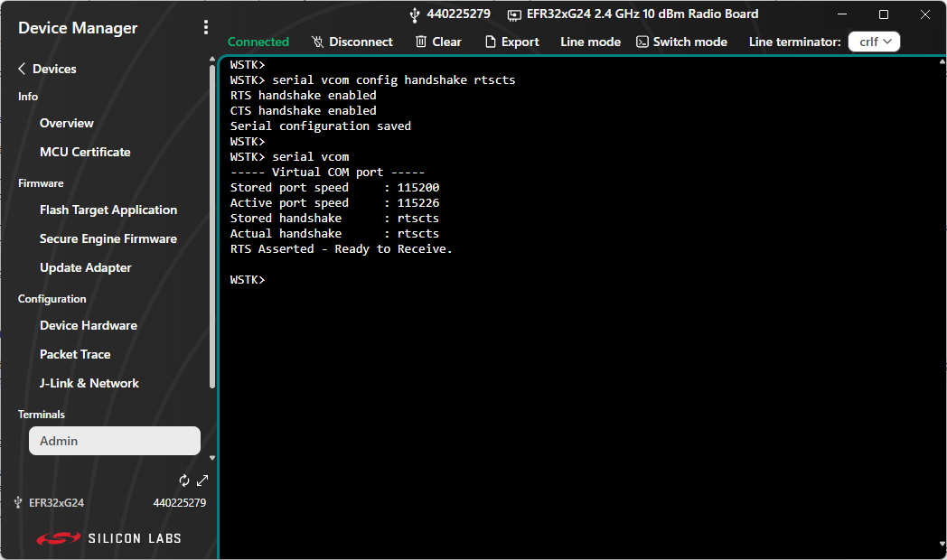947x560 pixels.
Task: Click the expand panel arrows icon
Action: point(202,481)
